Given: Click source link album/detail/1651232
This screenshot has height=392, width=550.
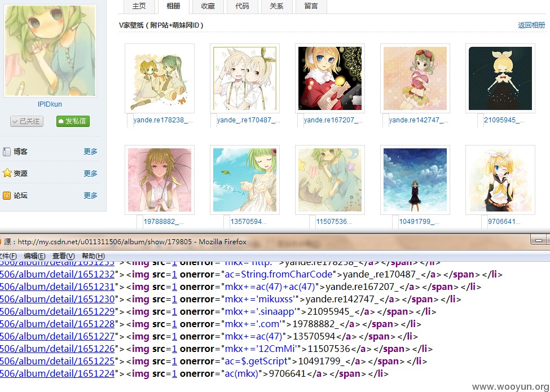Looking at the screenshot, I should coord(57,275).
